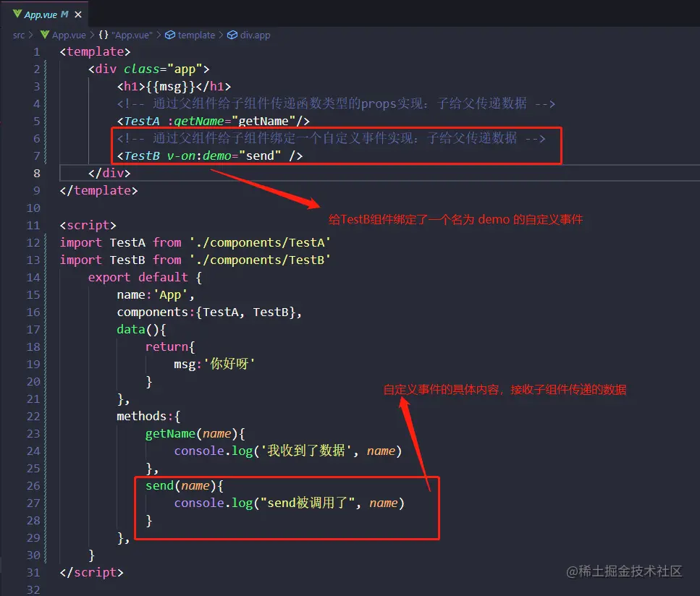Image resolution: width=700 pixels, height=596 pixels.
Task: Click line number 1 in the gutter
Action: [37, 52]
